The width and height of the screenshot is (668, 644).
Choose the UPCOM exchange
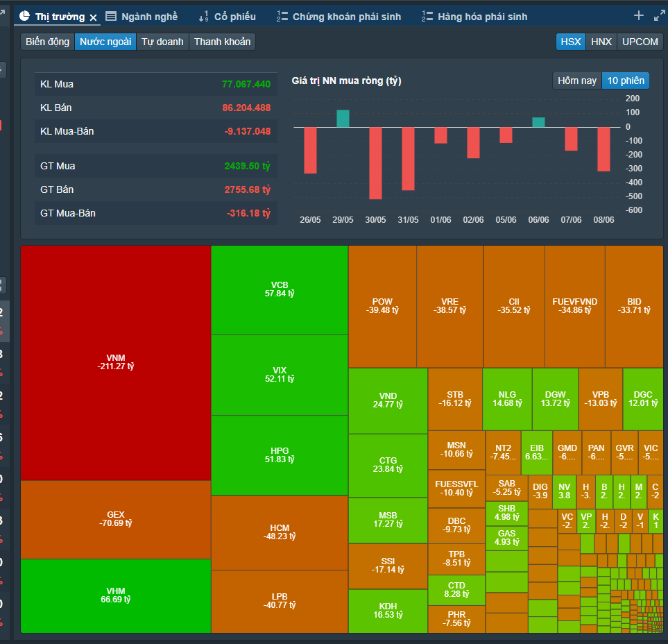(x=640, y=42)
